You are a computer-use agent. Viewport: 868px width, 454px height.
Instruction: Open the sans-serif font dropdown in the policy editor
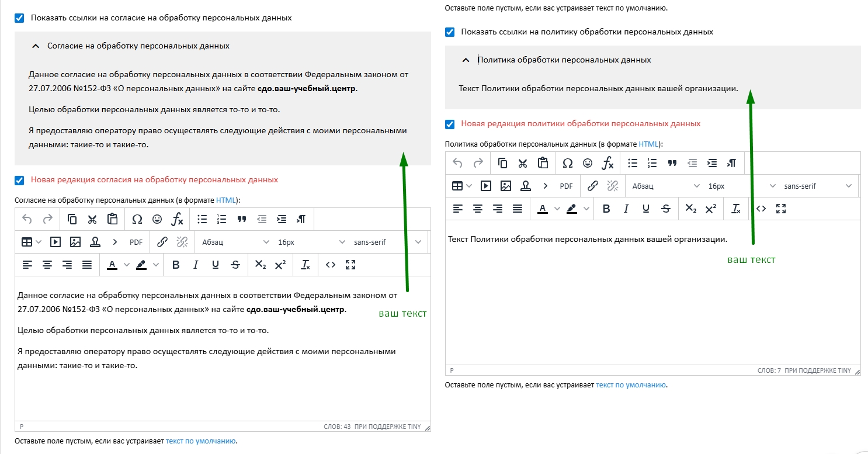(x=818, y=186)
